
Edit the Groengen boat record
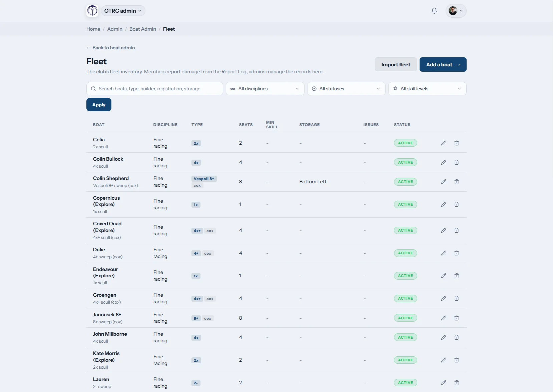443,298
